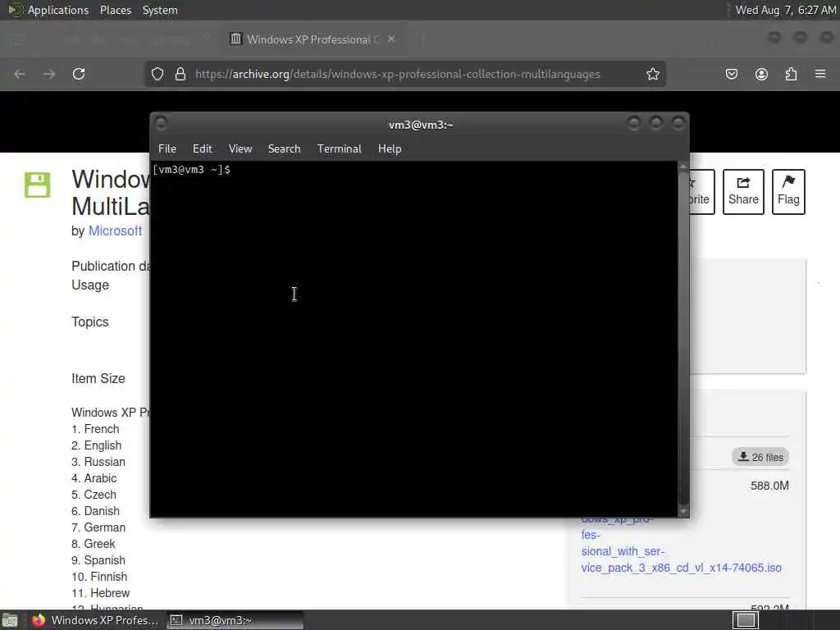Click the '11. Hebrew' list entry
This screenshot has height=630, width=840.
tap(100, 593)
